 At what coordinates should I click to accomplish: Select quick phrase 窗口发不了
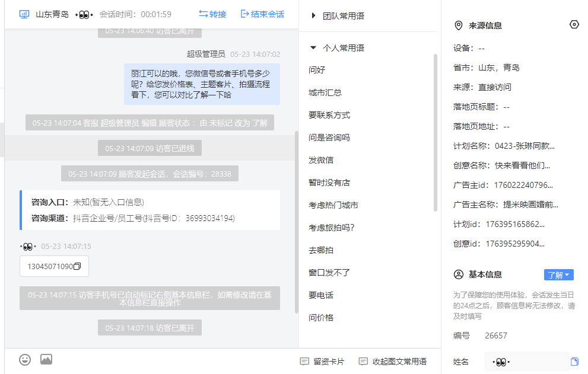[x=329, y=273]
